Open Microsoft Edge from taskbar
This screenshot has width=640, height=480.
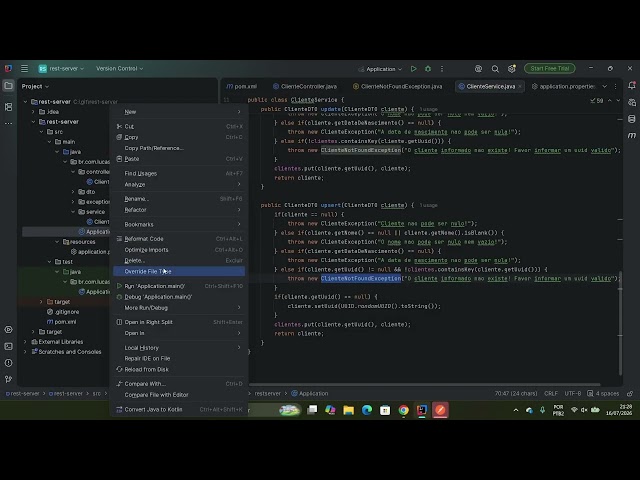tap(367, 410)
